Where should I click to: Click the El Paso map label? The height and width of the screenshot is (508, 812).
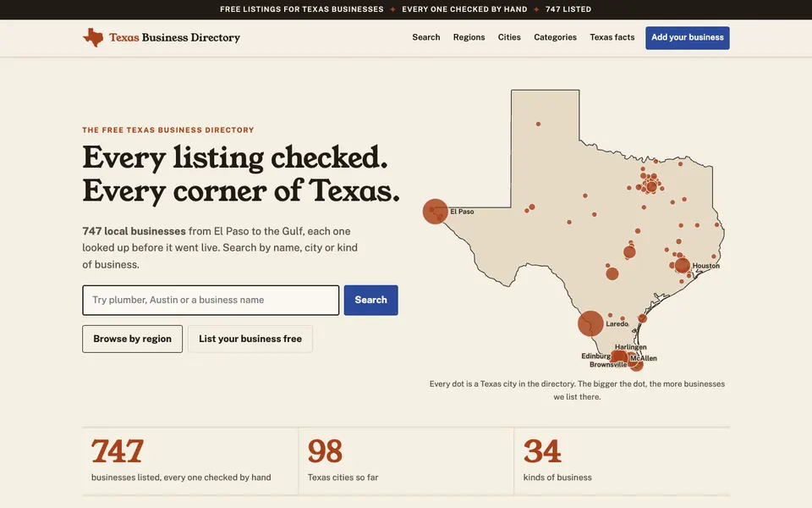pos(462,212)
